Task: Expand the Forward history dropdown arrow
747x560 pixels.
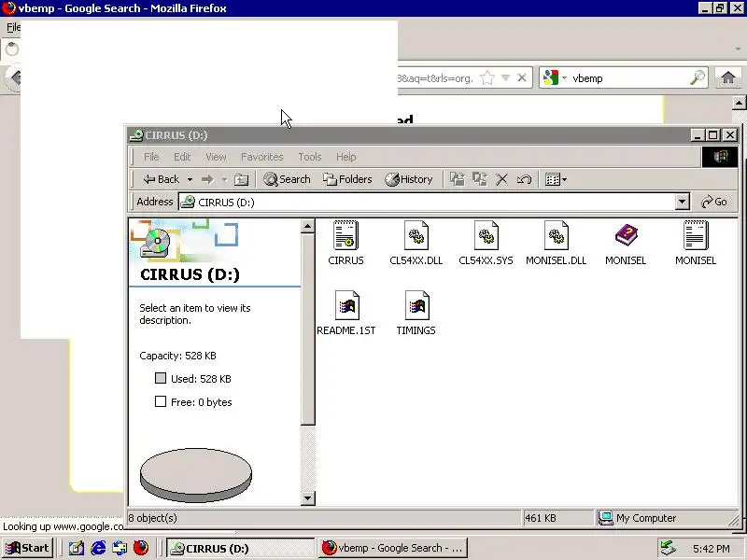Action: pos(224,180)
